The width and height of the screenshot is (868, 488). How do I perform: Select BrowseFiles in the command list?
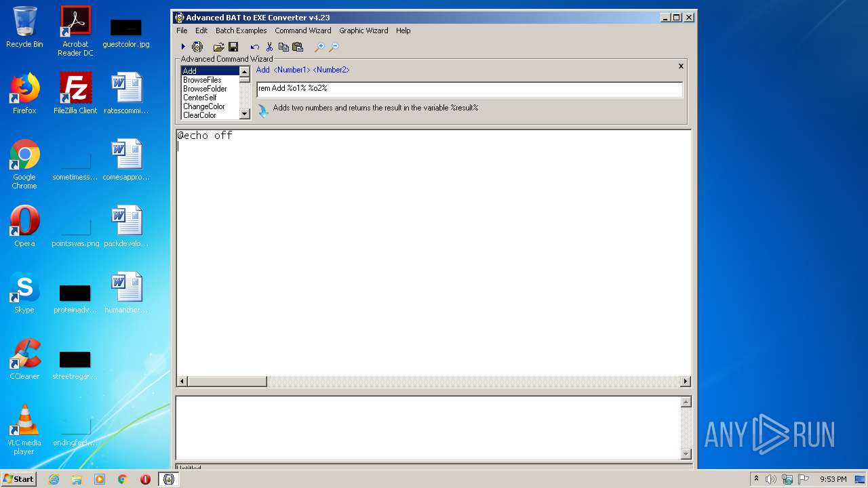point(210,80)
